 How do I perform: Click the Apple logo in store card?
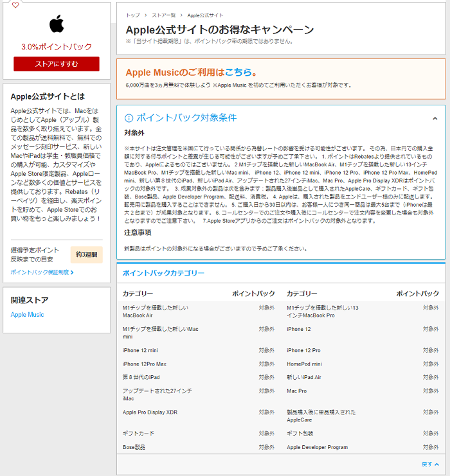click(57, 24)
